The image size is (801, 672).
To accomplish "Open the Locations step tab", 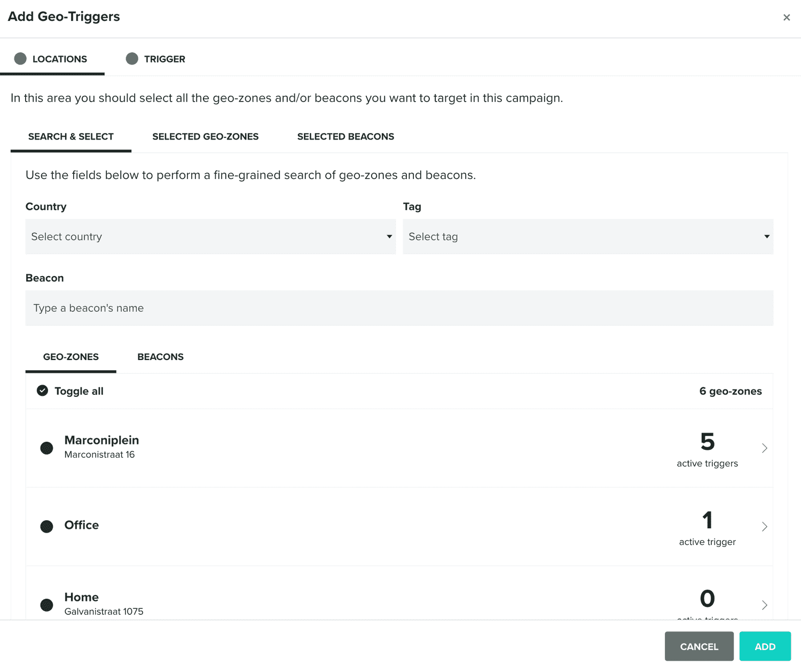I will [52, 59].
